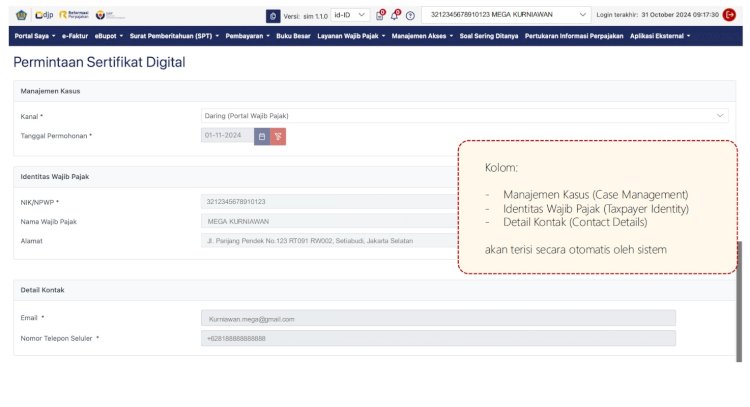This screenshot has height=407, width=750.
Task: Go to Buku Besar
Action: click(293, 35)
